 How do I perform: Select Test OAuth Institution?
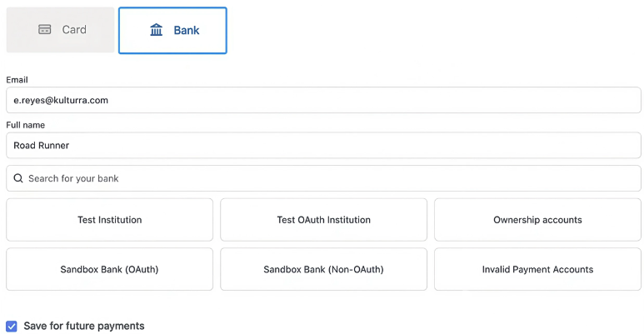[x=323, y=220]
